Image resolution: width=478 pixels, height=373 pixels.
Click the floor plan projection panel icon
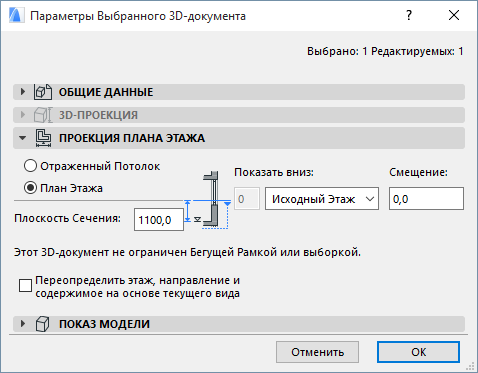43,138
